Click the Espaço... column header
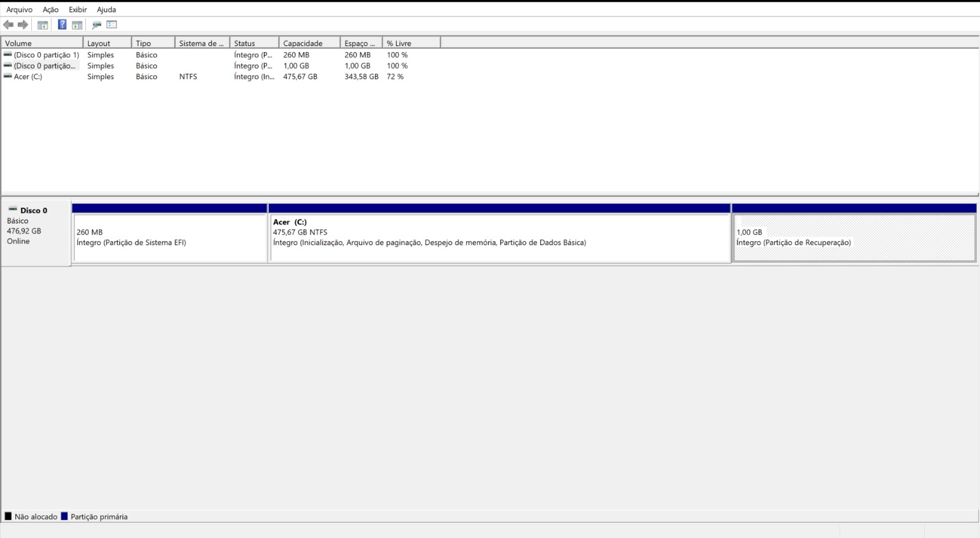980x538 pixels. pyautogui.click(x=361, y=43)
